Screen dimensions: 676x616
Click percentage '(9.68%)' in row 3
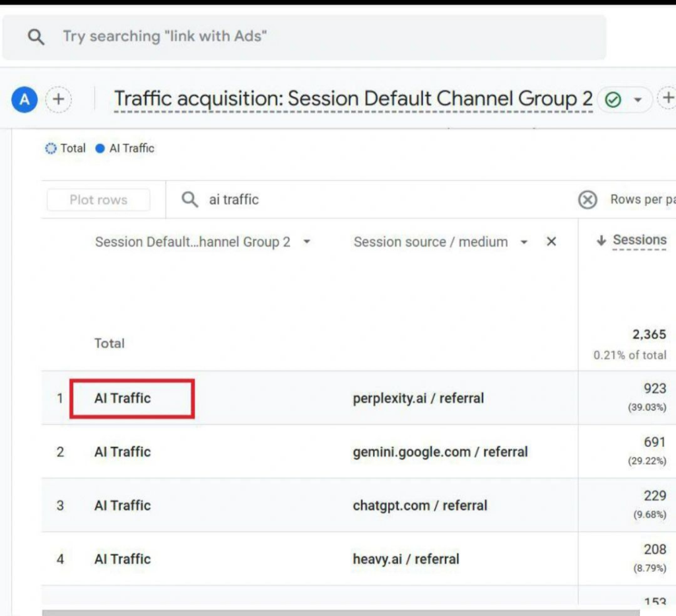(x=650, y=515)
